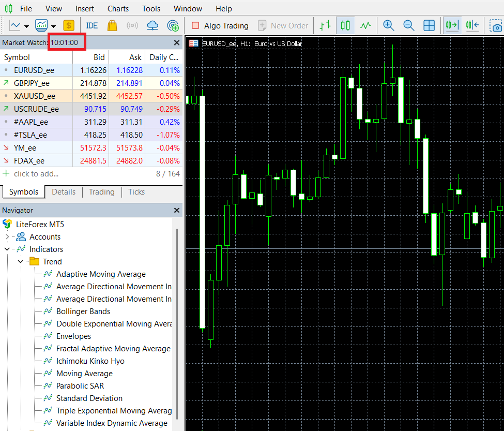Image resolution: width=504 pixels, height=431 pixels.
Task: Select Ichimoku Kinko Hyo indicator
Action: pyautogui.click(x=90, y=361)
